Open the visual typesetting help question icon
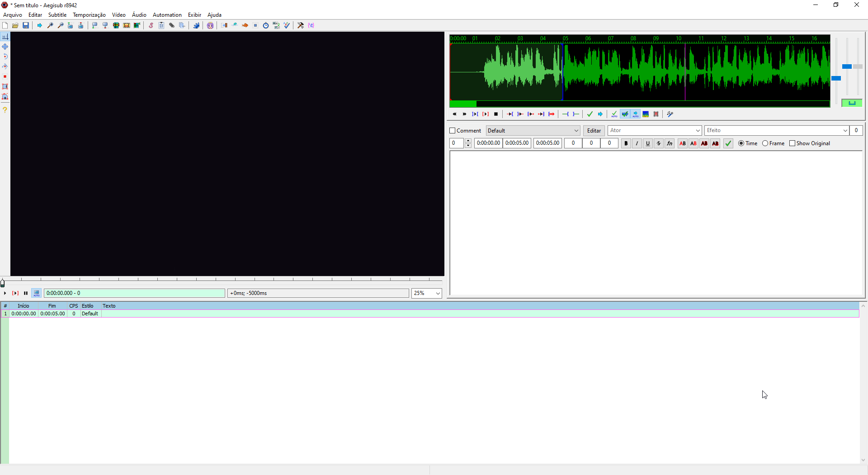The height and width of the screenshot is (475, 868). click(5, 110)
